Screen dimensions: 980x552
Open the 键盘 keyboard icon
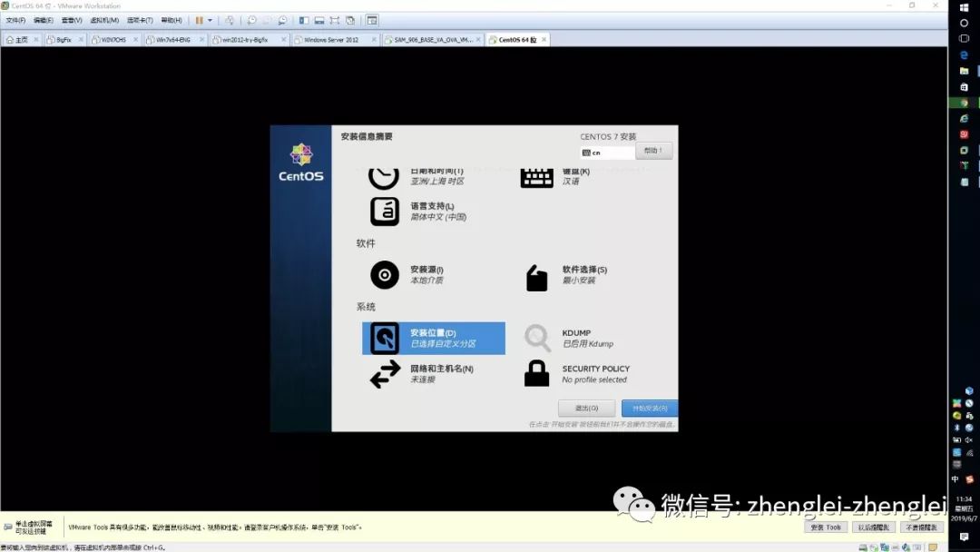(537, 178)
